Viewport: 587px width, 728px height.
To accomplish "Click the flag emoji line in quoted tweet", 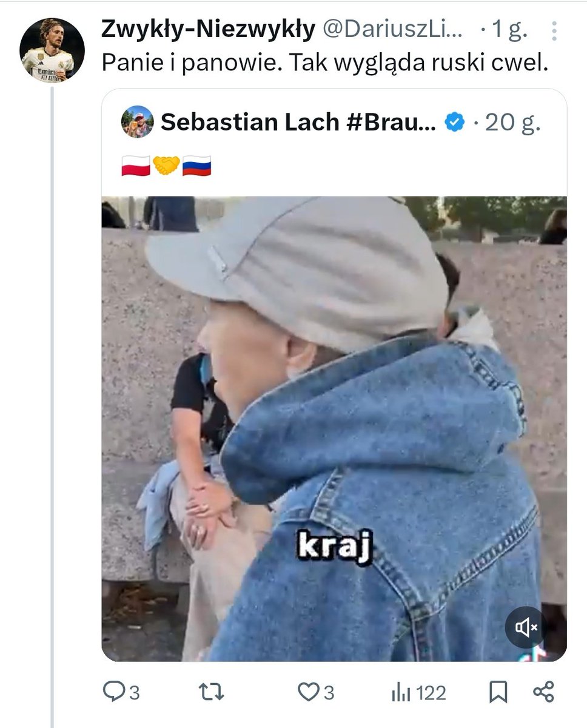I will coord(167,165).
